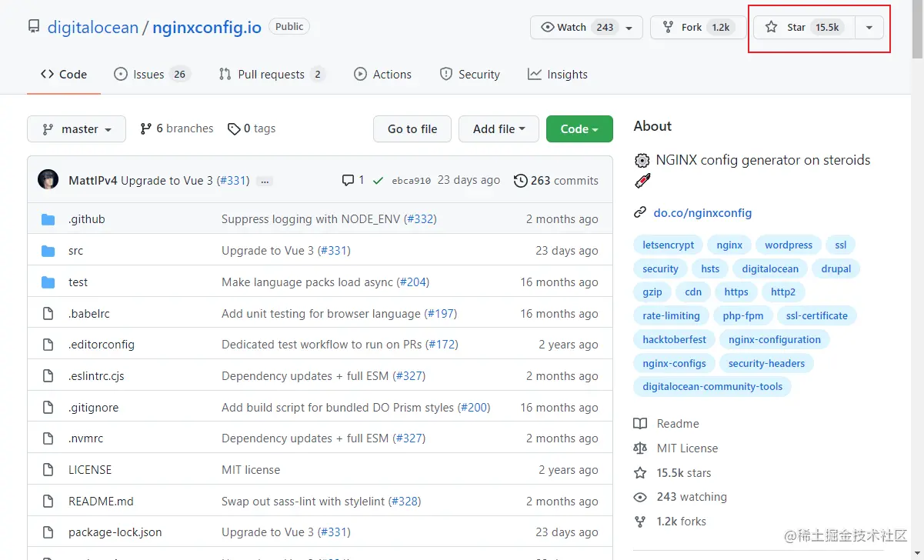Image resolution: width=924 pixels, height=560 pixels.
Task: Click the file icon next to .editorconfig
Action: (x=48, y=345)
